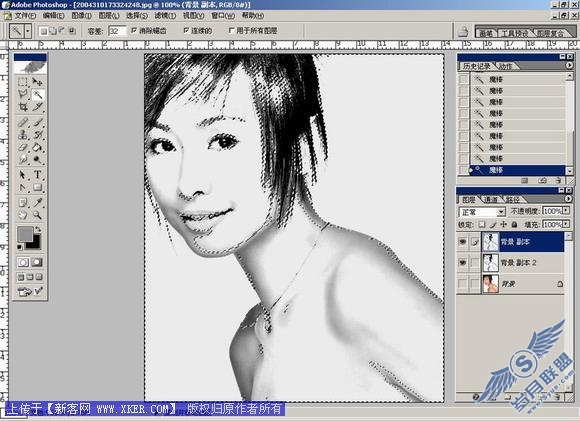Hide the 背景 副本 2 layer
This screenshot has width=580, height=421.
pyautogui.click(x=463, y=263)
